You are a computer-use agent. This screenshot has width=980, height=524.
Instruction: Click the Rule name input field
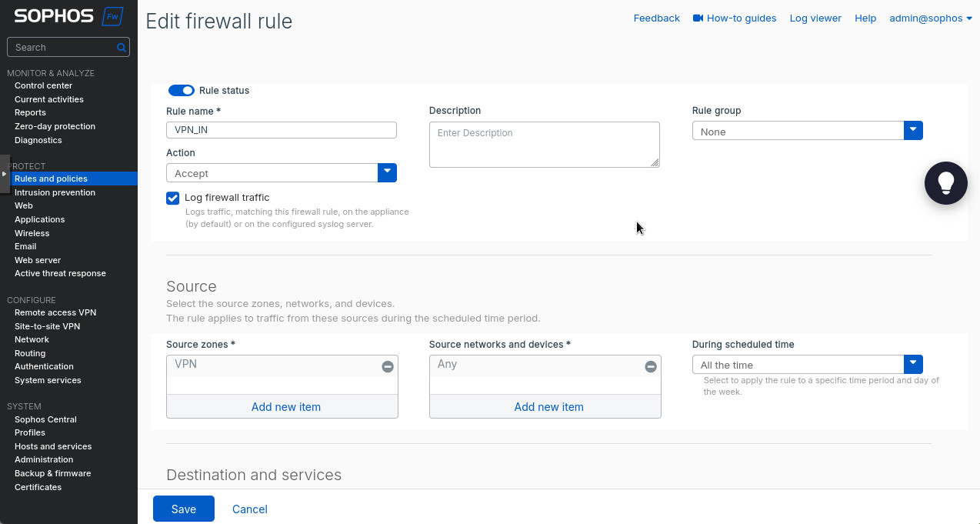[281, 130]
